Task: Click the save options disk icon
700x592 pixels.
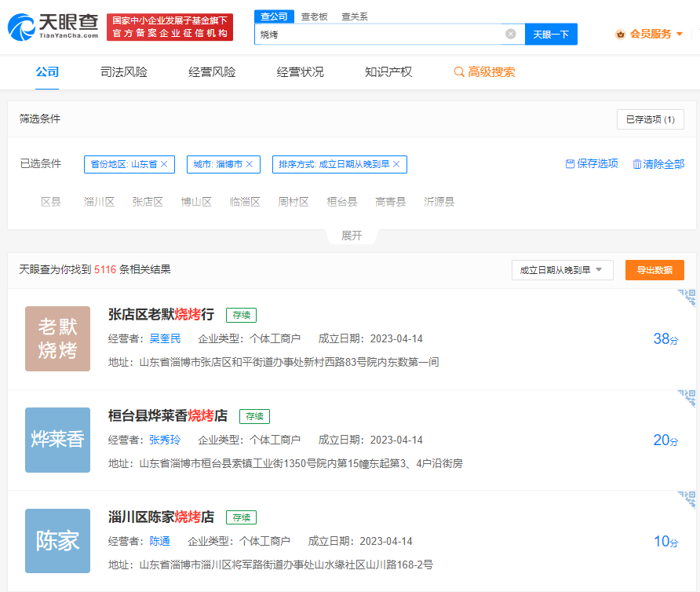Action: [570, 164]
